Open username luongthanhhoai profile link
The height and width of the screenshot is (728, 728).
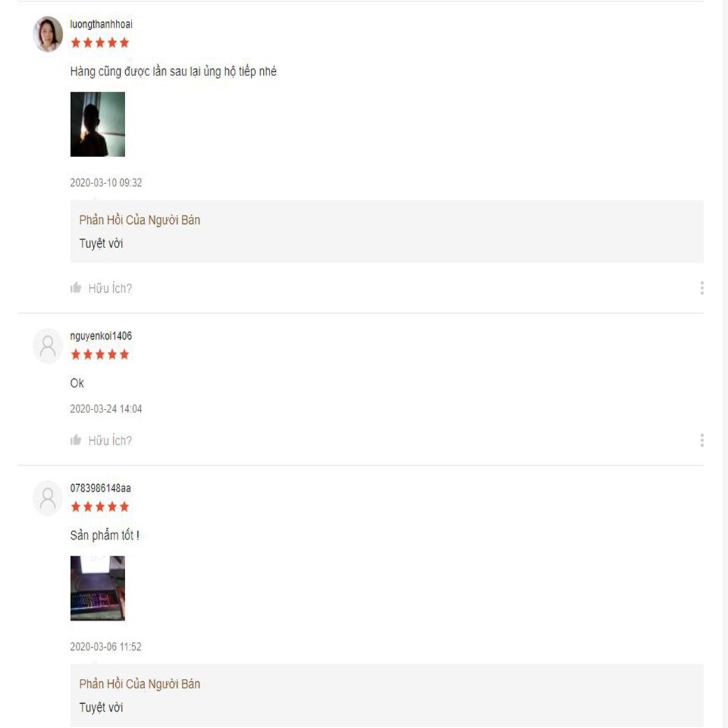coord(101,24)
